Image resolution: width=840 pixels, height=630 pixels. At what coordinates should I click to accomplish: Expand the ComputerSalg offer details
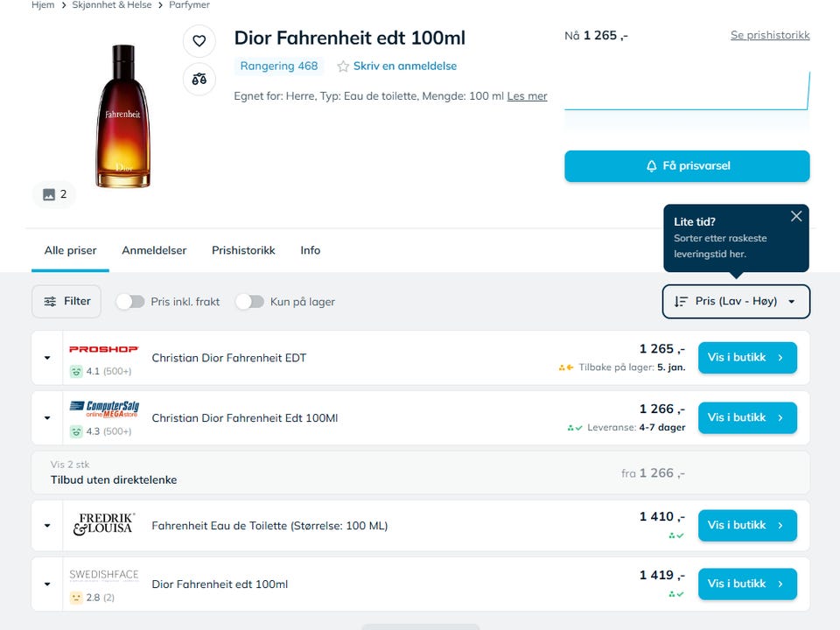47,418
